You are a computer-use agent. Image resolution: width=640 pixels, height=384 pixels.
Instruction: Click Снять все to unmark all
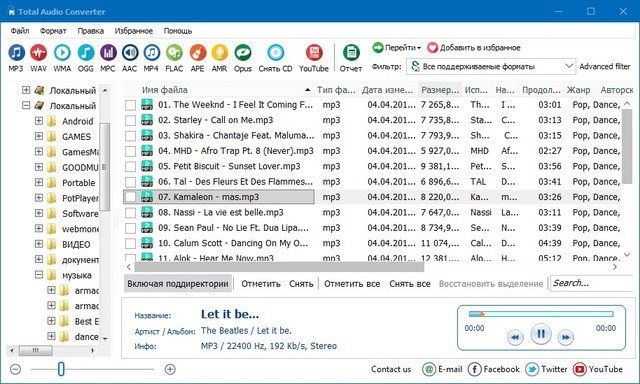(410, 284)
